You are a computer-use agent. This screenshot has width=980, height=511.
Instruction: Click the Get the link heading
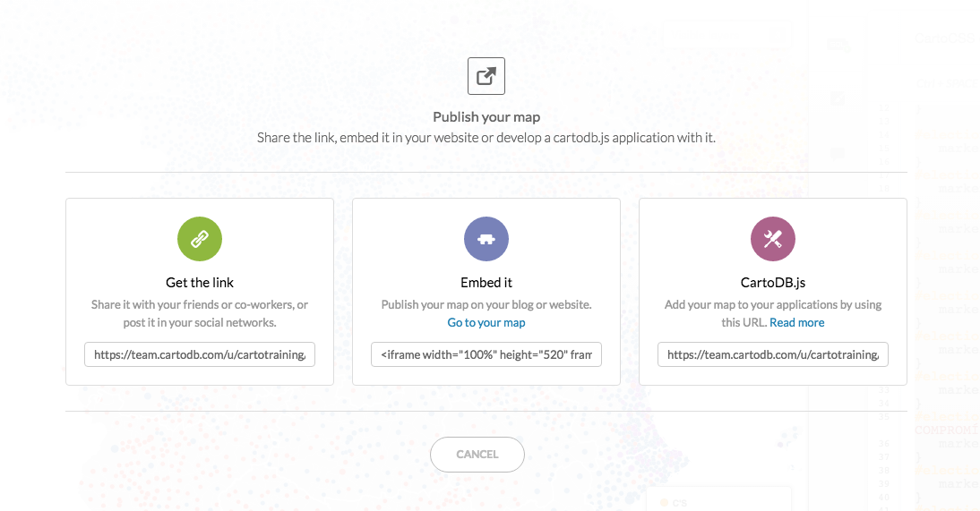click(200, 283)
